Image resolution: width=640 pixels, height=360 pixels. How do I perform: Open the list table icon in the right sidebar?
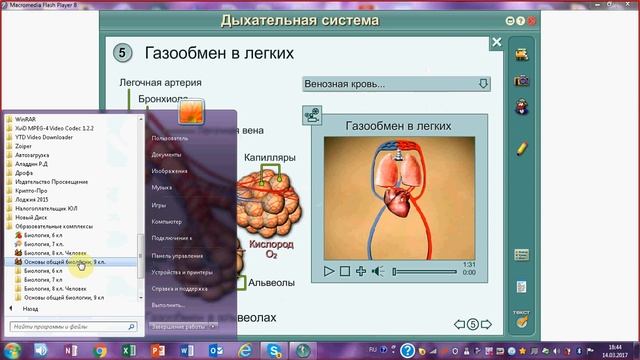click(x=521, y=255)
